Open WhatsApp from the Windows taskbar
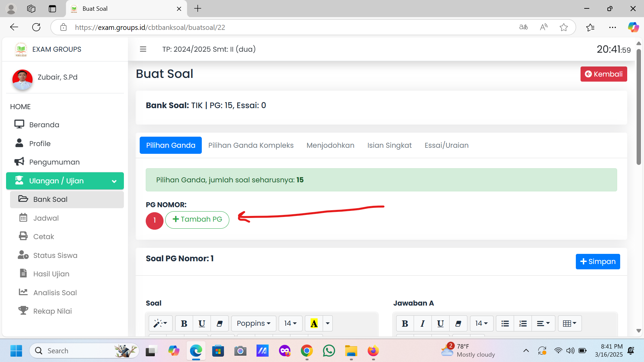Image resolution: width=644 pixels, height=362 pixels. coord(329,351)
